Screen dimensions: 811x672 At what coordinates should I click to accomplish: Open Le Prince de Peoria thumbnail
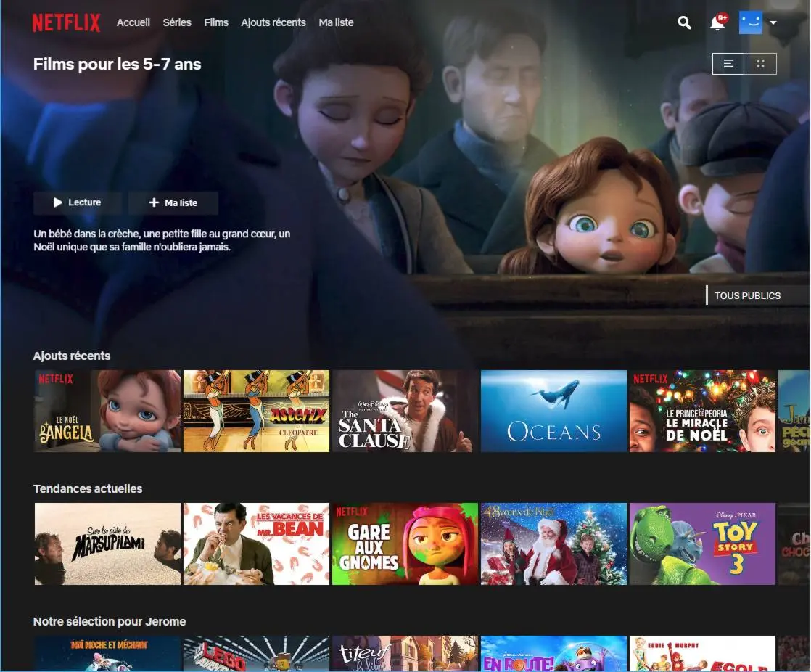pyautogui.click(x=702, y=411)
